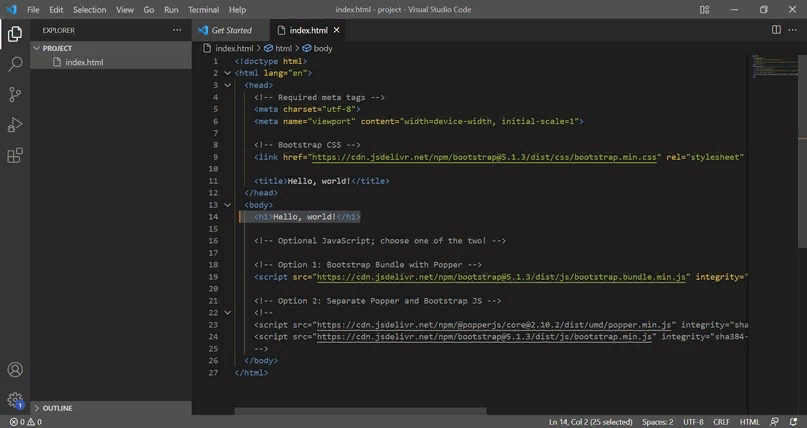
Task: Open the bootstrap.min.js link on line 24
Action: (484, 337)
